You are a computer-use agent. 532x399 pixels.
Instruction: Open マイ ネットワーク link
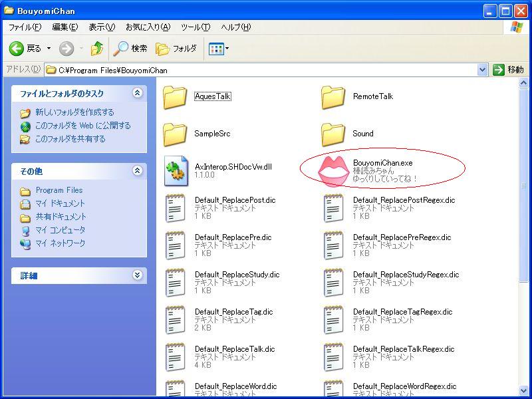pos(61,243)
